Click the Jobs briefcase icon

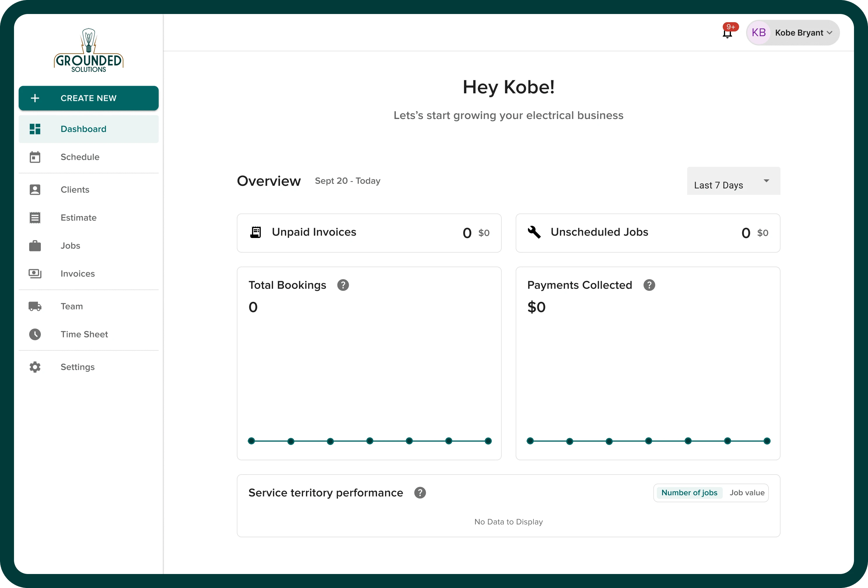(x=35, y=246)
